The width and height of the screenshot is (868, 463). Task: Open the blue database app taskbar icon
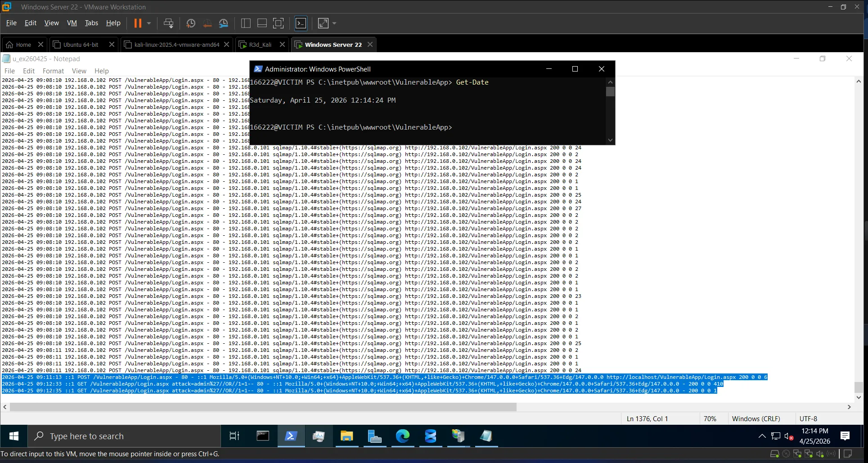click(x=431, y=436)
